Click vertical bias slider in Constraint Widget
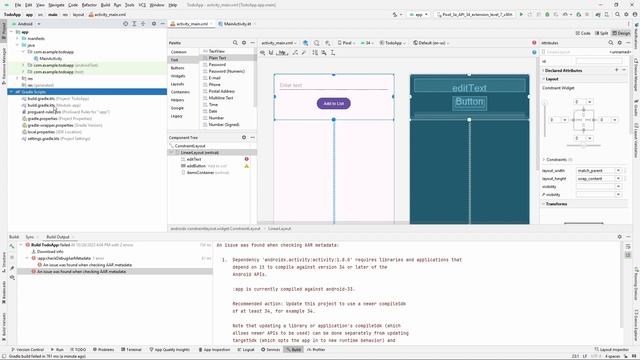 point(545,118)
